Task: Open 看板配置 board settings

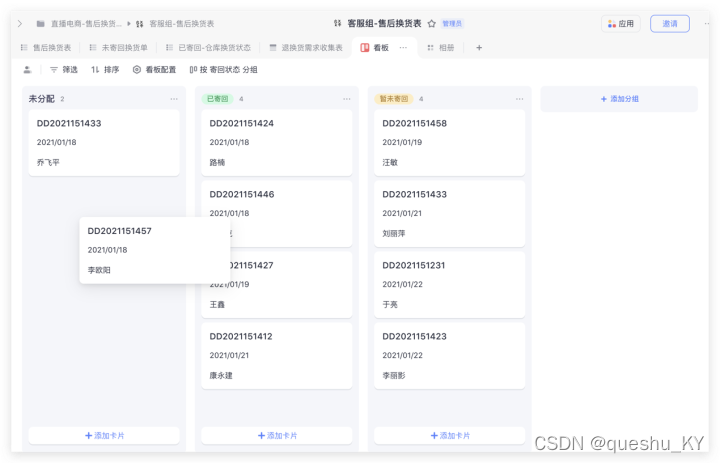Action: (154, 70)
